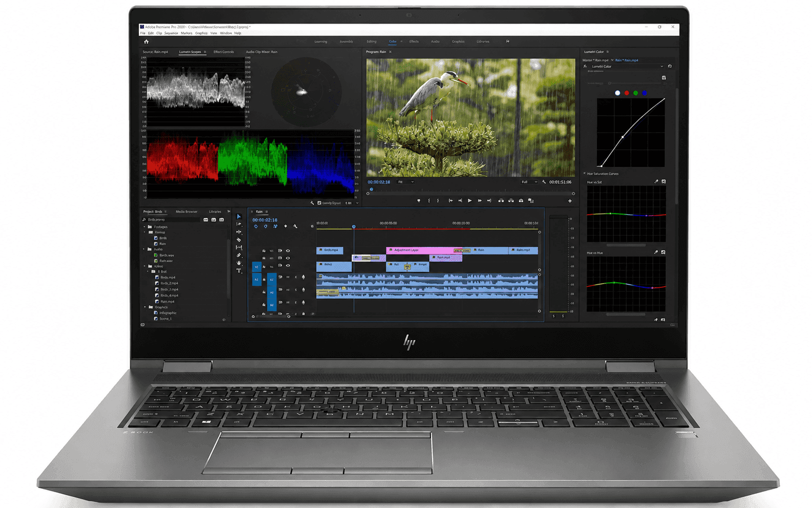The width and height of the screenshot is (812, 508).
Task: Open the Program monitor button editor plus
Action: click(x=570, y=201)
